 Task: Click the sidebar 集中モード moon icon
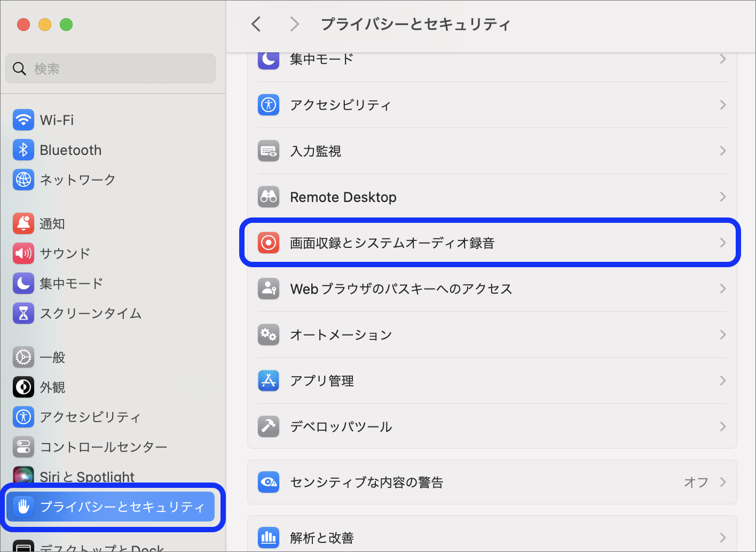[x=23, y=283]
